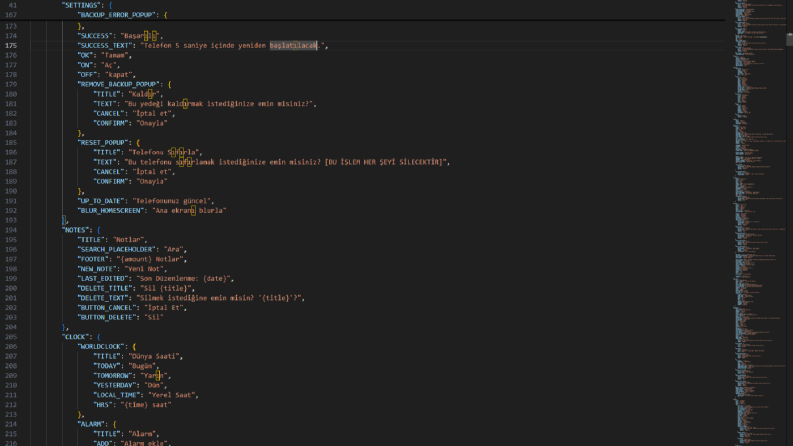Click the "NOTES" section key
The image size is (793, 446).
pyautogui.click(x=75, y=230)
